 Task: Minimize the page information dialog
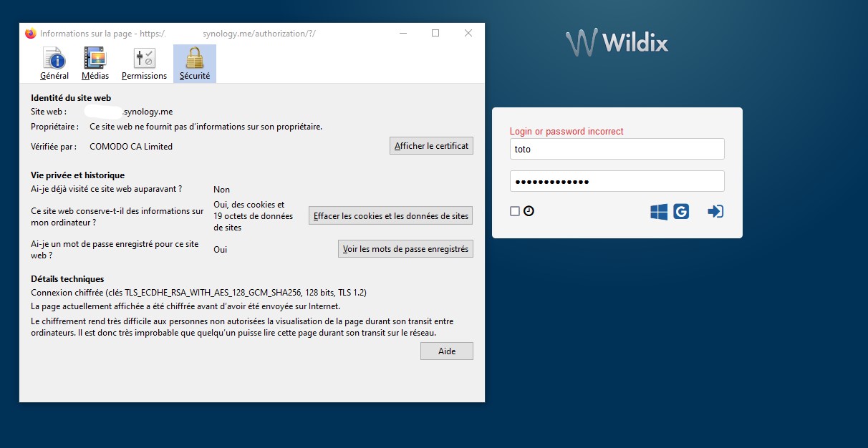(x=402, y=33)
